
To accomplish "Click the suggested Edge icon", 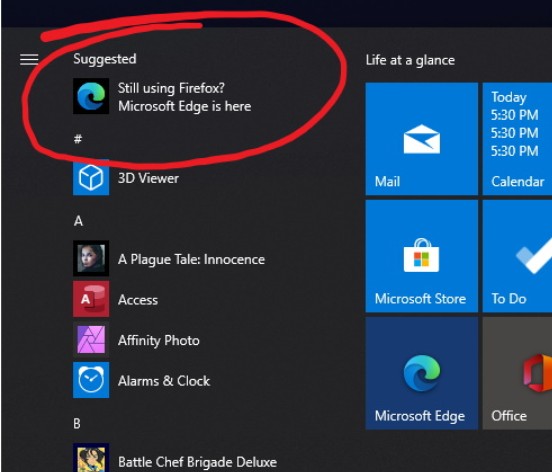I will (91, 96).
